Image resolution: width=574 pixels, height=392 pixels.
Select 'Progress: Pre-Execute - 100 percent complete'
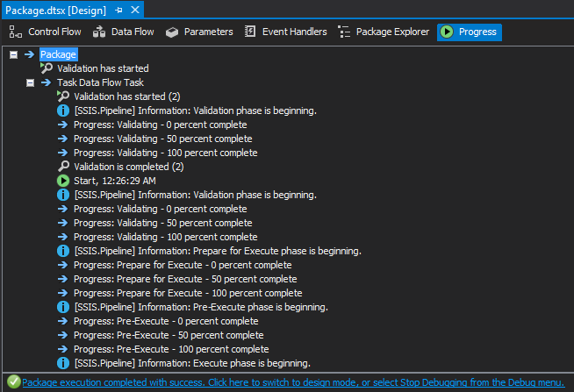coord(171,349)
